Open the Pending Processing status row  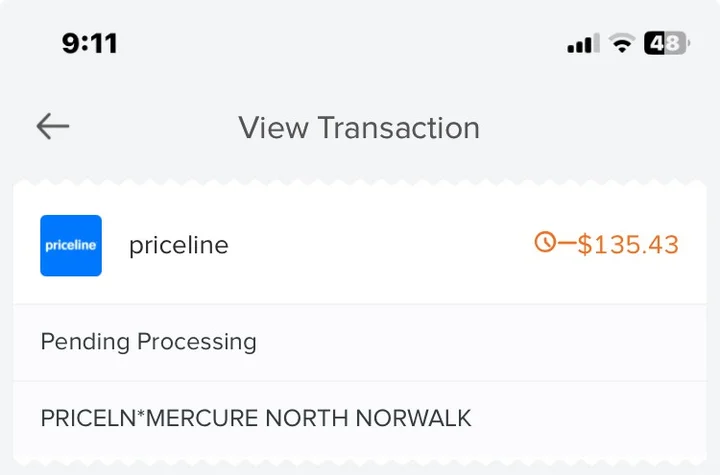tap(360, 343)
